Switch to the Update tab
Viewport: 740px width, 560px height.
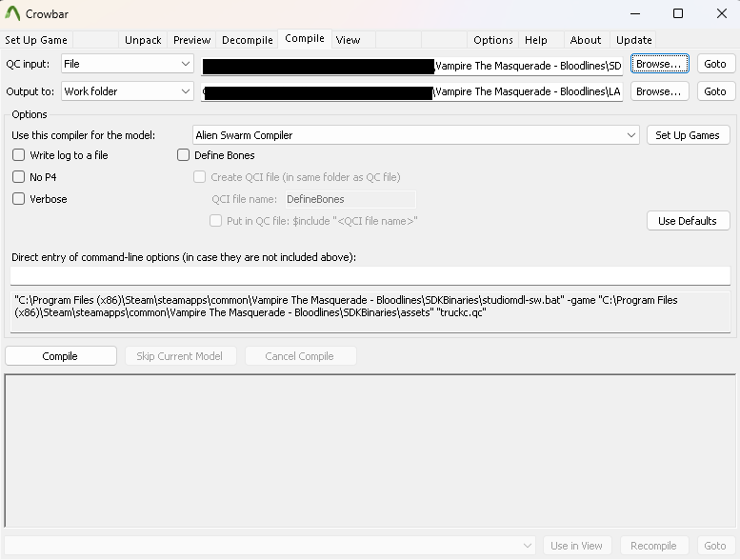[634, 40]
